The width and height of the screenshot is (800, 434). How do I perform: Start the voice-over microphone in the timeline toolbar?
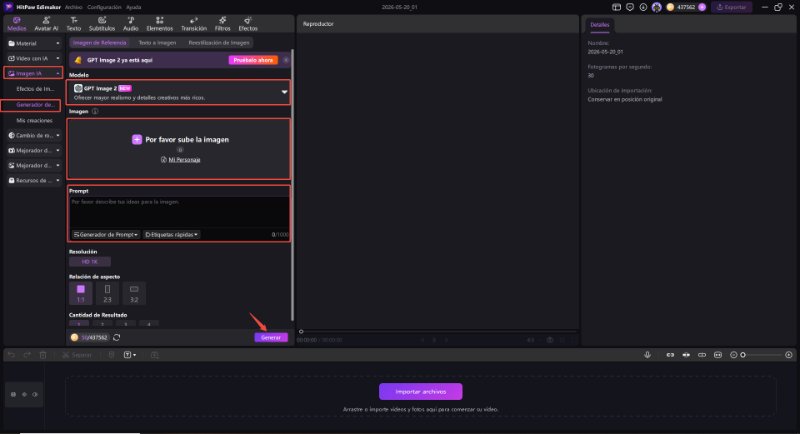[647, 355]
